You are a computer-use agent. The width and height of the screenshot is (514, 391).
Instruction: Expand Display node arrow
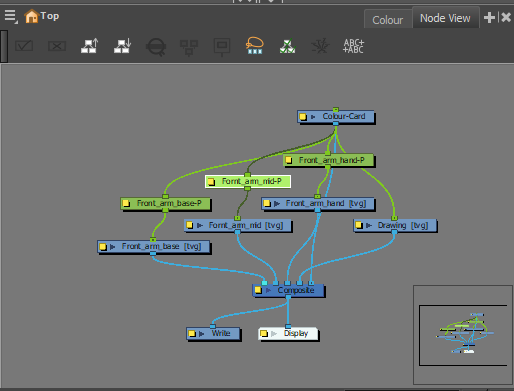274,334
